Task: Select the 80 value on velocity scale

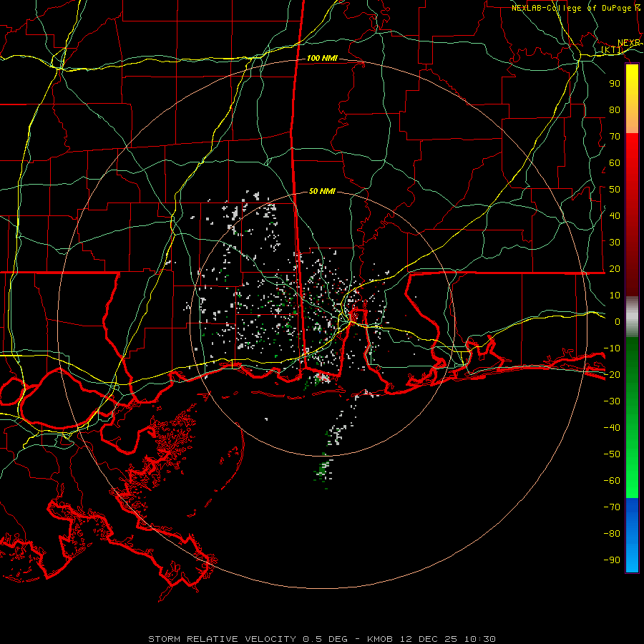Action: [x=615, y=109]
